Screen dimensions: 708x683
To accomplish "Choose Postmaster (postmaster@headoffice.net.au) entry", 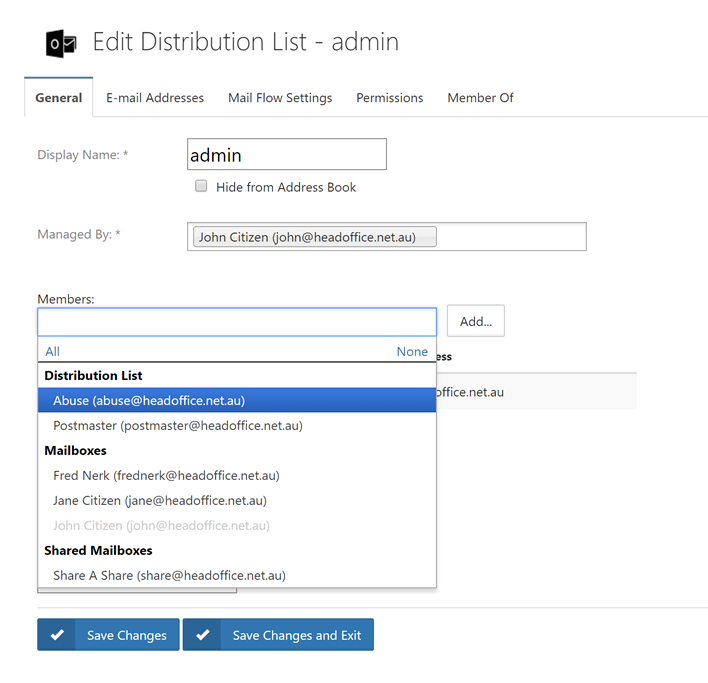I will tap(237, 425).
